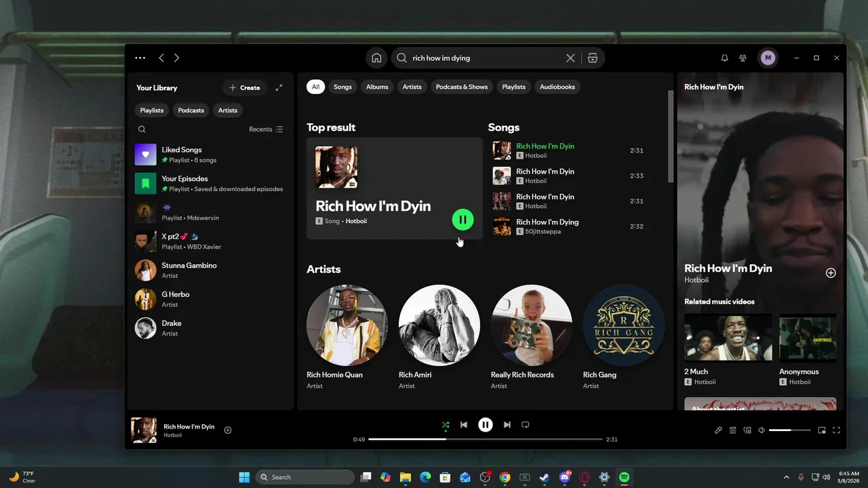Filter library by Podcasts chip
Screen dimensions: 868x488
(x=191, y=110)
